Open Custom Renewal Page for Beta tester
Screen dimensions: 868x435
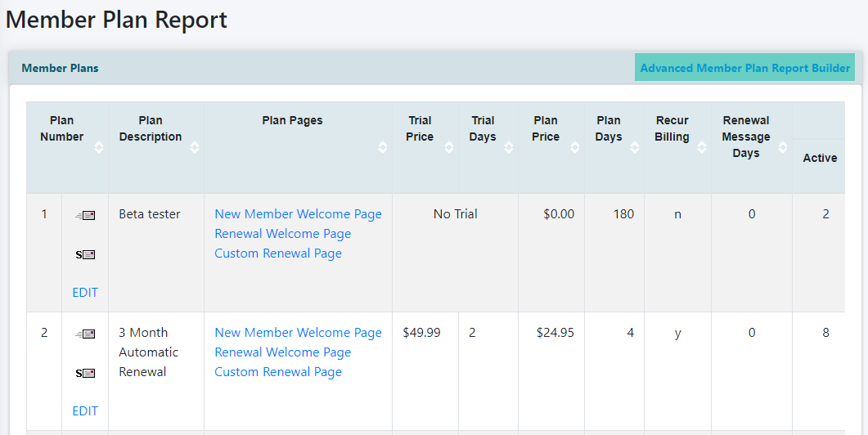tap(278, 253)
